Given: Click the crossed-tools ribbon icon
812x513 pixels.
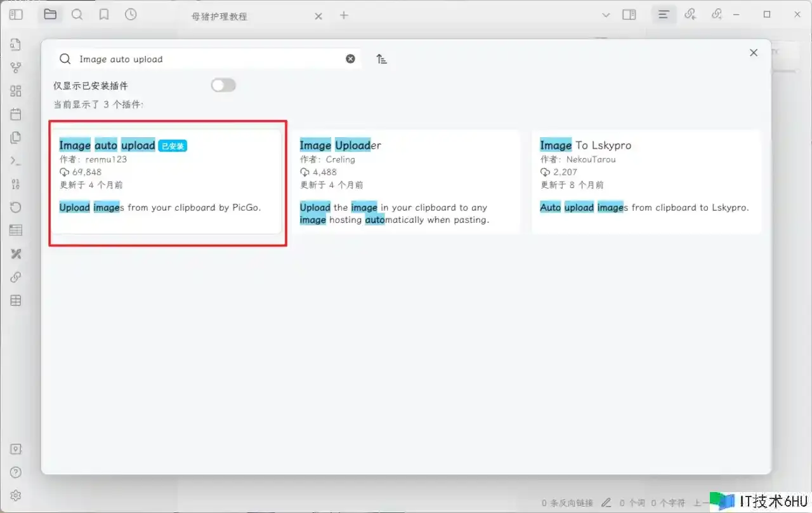Looking at the screenshot, I should 16,254.
